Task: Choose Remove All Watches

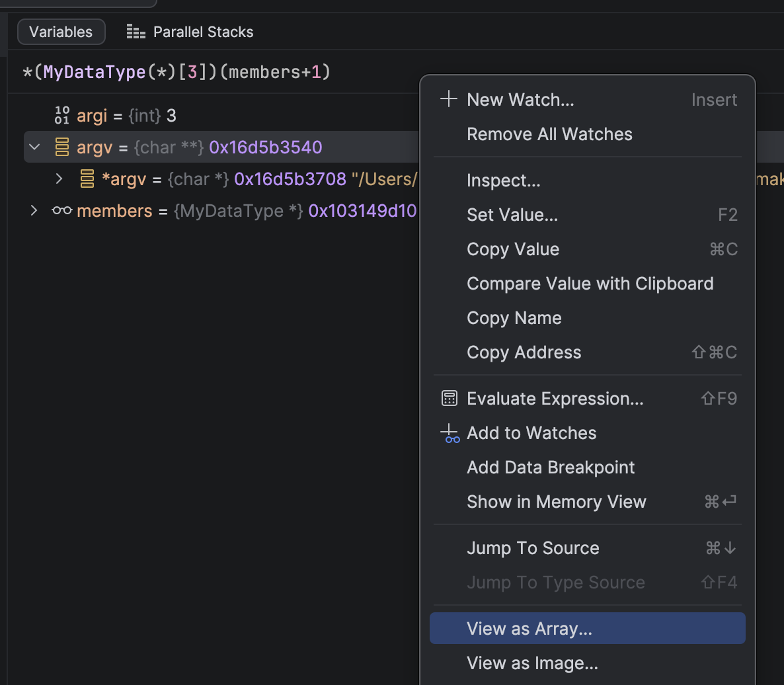Action: tap(588, 134)
